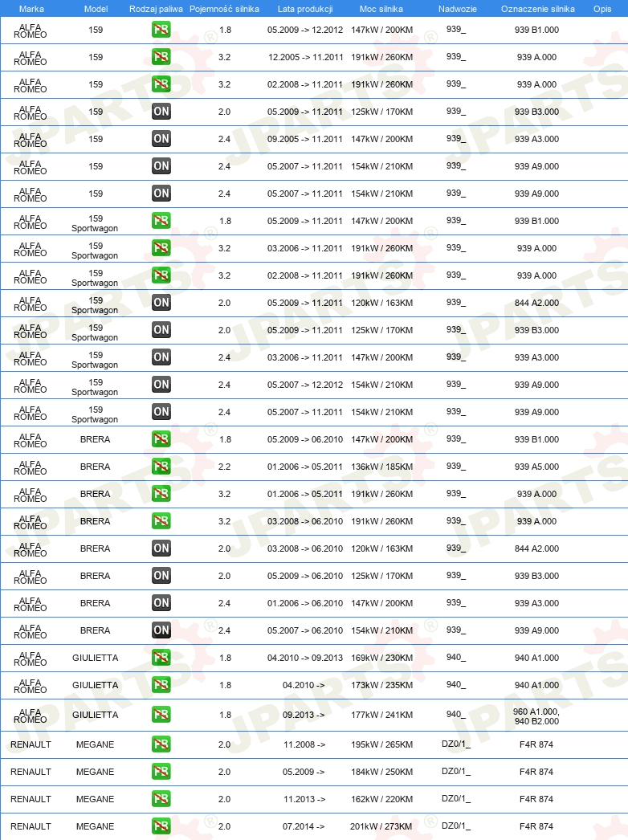The image size is (628, 840).
Task: Click body code 'DZ0/1_' in the 195kW row
Action: (456, 744)
